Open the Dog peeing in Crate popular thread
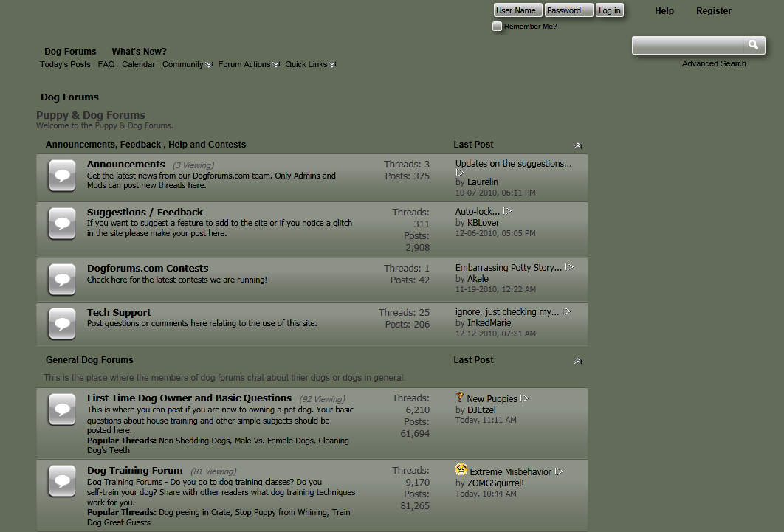The height and width of the screenshot is (532, 784). (x=194, y=512)
